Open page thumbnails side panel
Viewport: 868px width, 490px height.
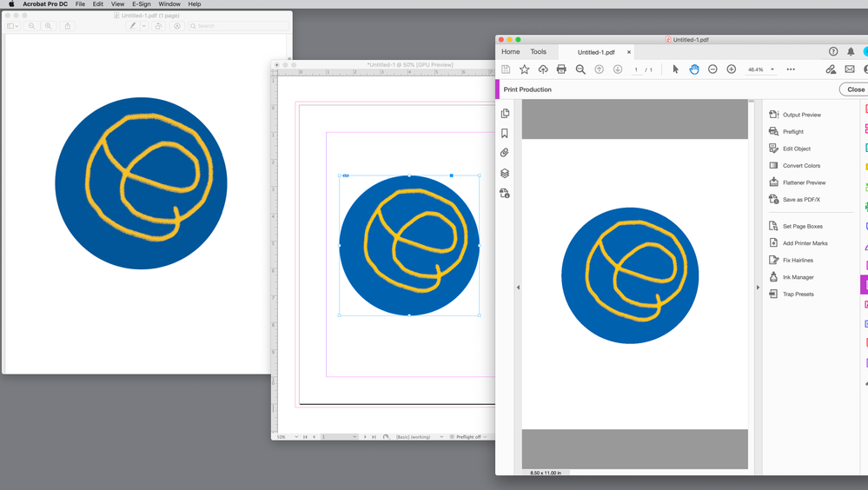pyautogui.click(x=505, y=113)
